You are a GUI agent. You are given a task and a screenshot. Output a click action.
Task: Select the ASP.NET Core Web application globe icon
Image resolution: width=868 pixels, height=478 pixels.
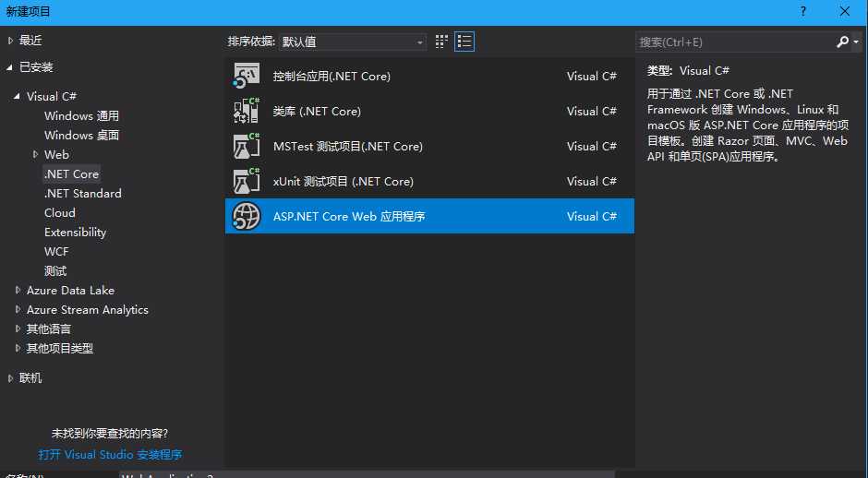click(x=247, y=216)
